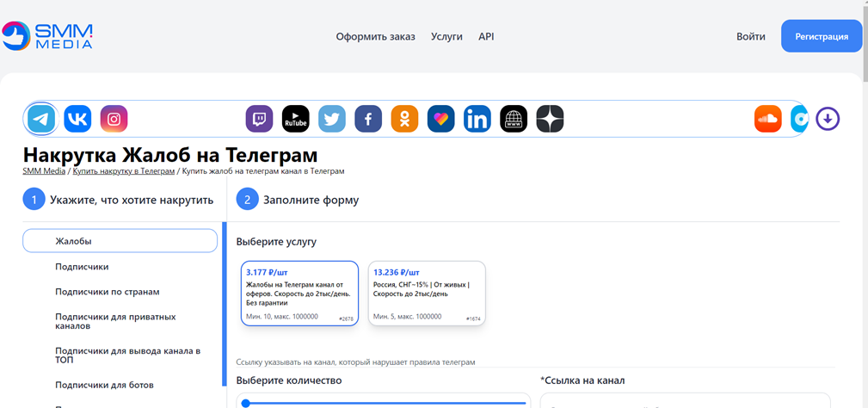868x408 pixels.
Task: Open the Услуги menu item
Action: [446, 36]
